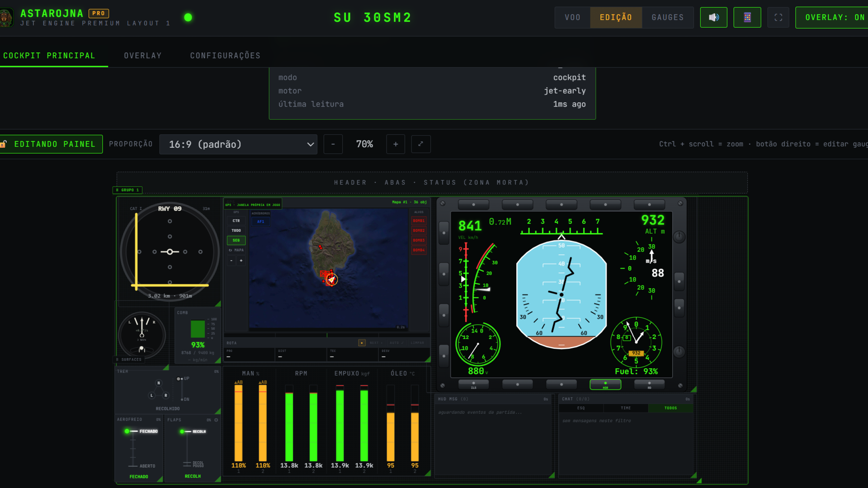This screenshot has height=488, width=868.
Task: Click the BOMB4 target button
Action: pos(419,250)
